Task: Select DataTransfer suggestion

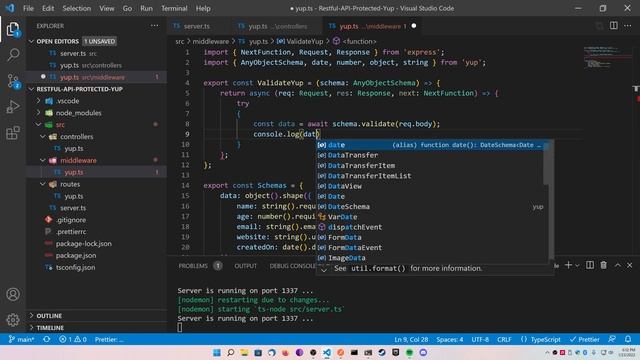Action: 430,155
